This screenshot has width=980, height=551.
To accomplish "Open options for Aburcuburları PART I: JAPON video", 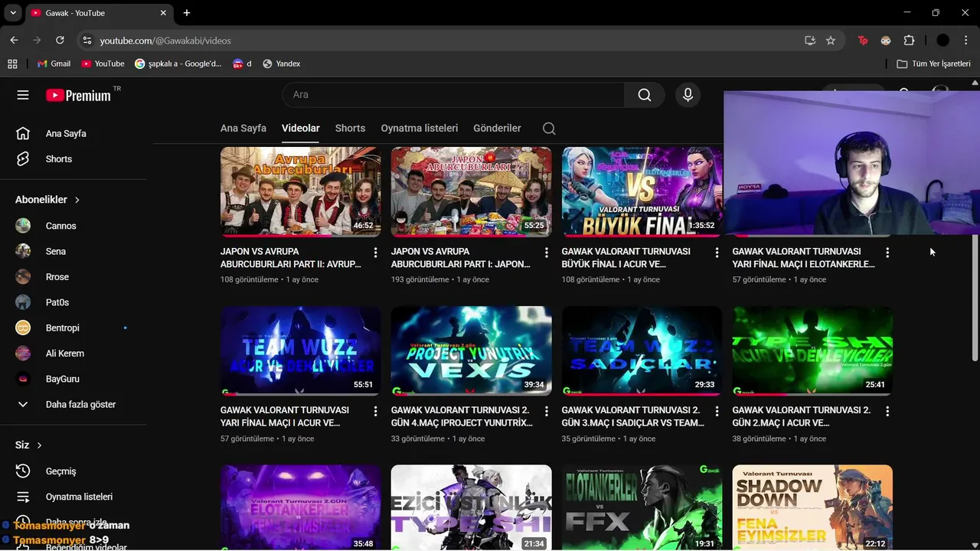I will click(x=546, y=253).
